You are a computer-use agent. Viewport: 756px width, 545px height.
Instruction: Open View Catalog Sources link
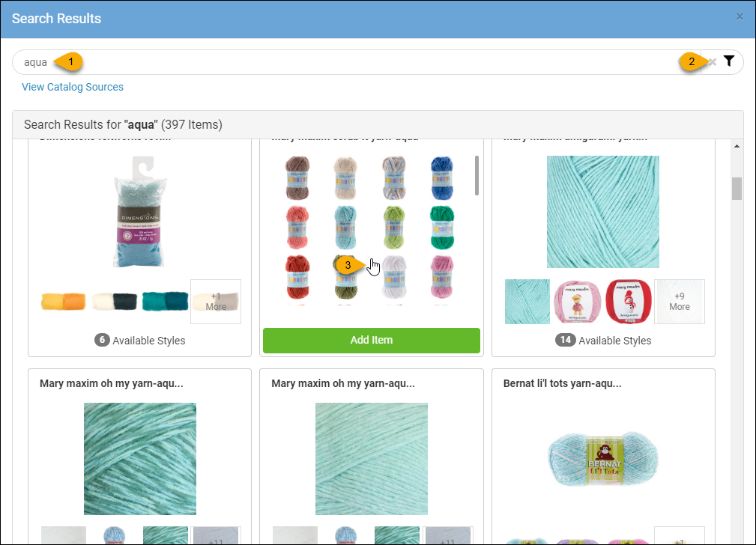pyautogui.click(x=73, y=87)
